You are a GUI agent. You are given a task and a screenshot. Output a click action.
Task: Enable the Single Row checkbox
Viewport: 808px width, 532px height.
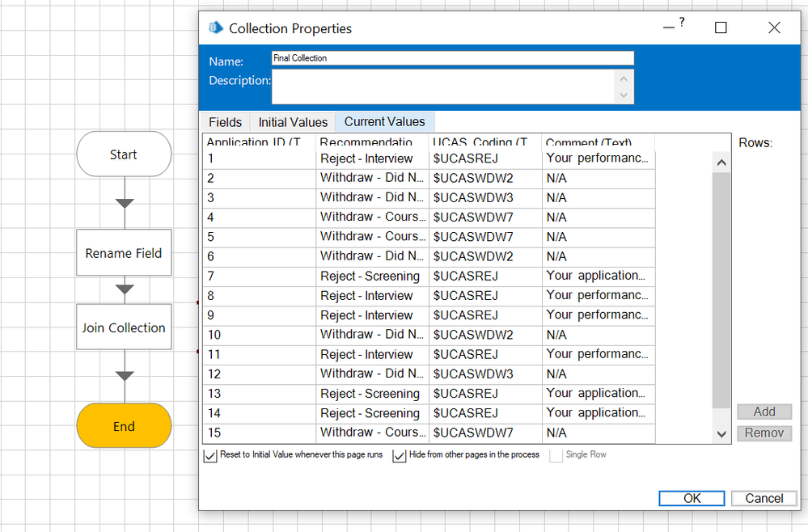556,456
